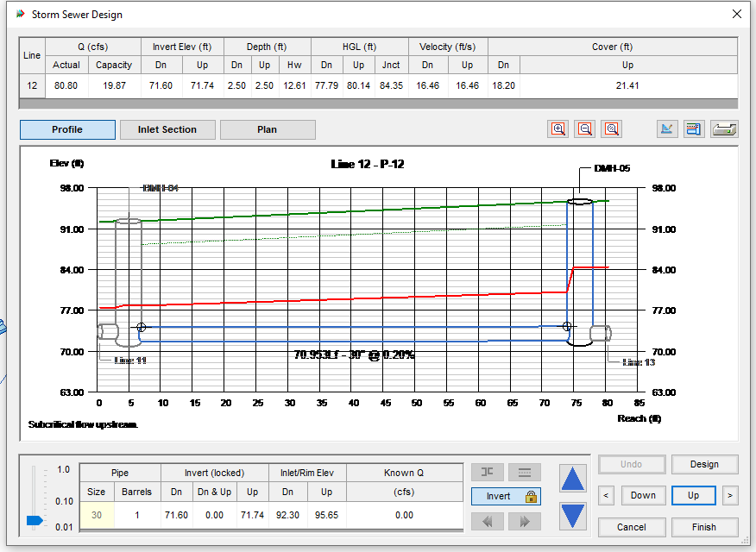Viewport: 756px width, 552px height.
Task: Open the report table icon
Action: click(694, 129)
